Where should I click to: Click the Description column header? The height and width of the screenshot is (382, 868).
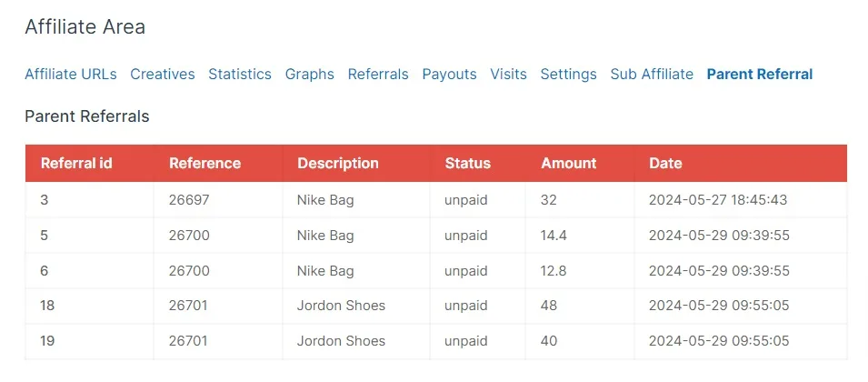pos(337,164)
